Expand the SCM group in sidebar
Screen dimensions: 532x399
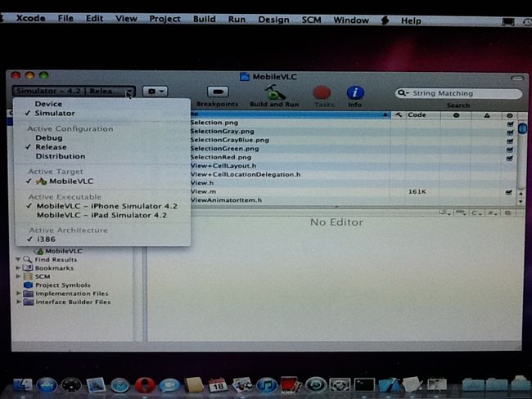18,276
